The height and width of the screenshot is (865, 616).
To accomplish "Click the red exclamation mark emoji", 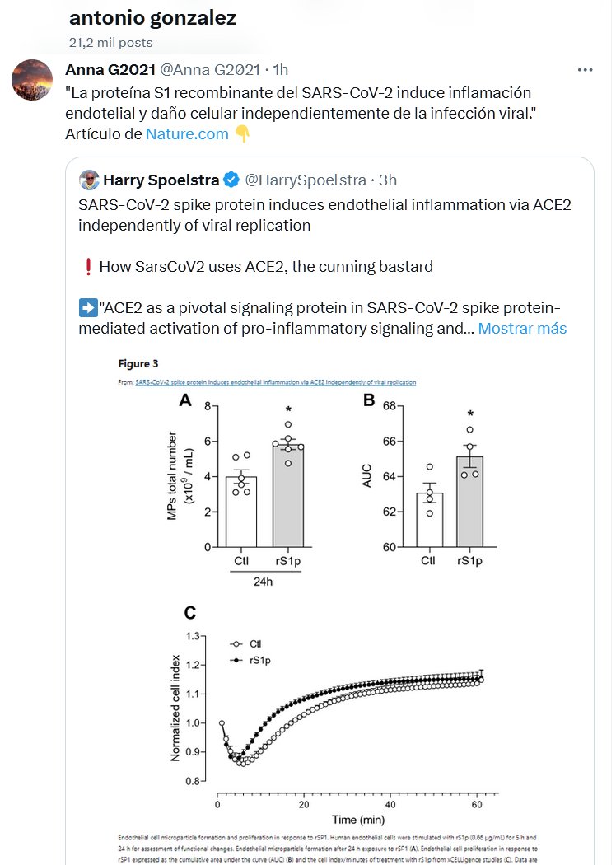I will pyautogui.click(x=87, y=267).
